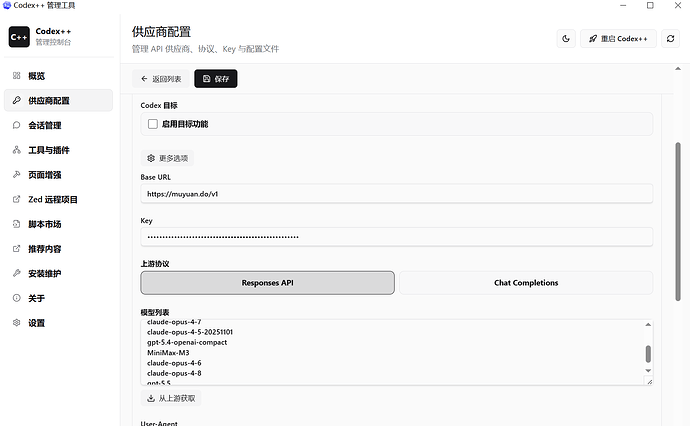Click model list scroll down arrow
This screenshot has height=426, width=690.
pos(648,371)
